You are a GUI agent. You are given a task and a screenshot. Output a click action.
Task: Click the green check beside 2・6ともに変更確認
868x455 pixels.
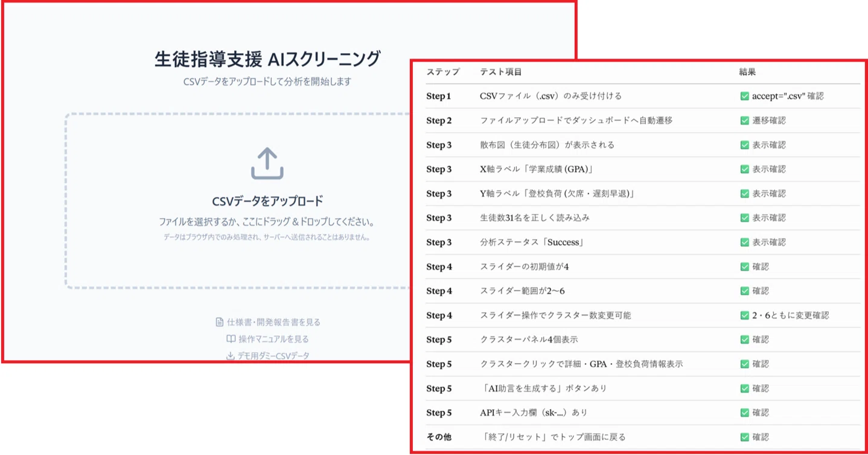coord(745,315)
